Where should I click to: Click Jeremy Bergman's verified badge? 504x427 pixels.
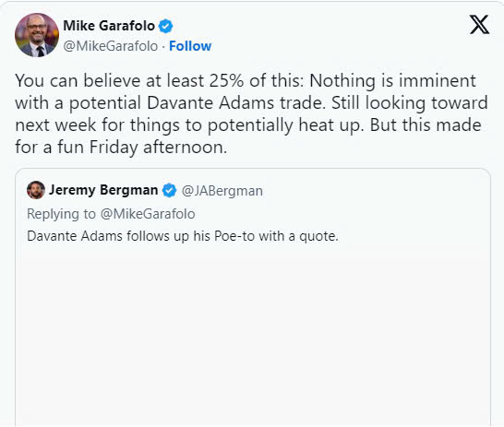pos(169,190)
